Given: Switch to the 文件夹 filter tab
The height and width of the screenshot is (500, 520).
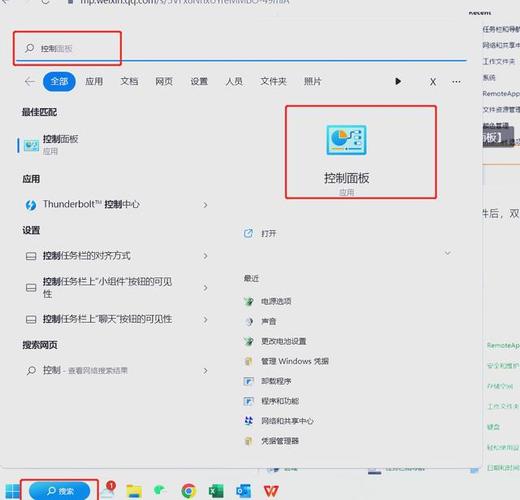Looking at the screenshot, I should [x=273, y=81].
